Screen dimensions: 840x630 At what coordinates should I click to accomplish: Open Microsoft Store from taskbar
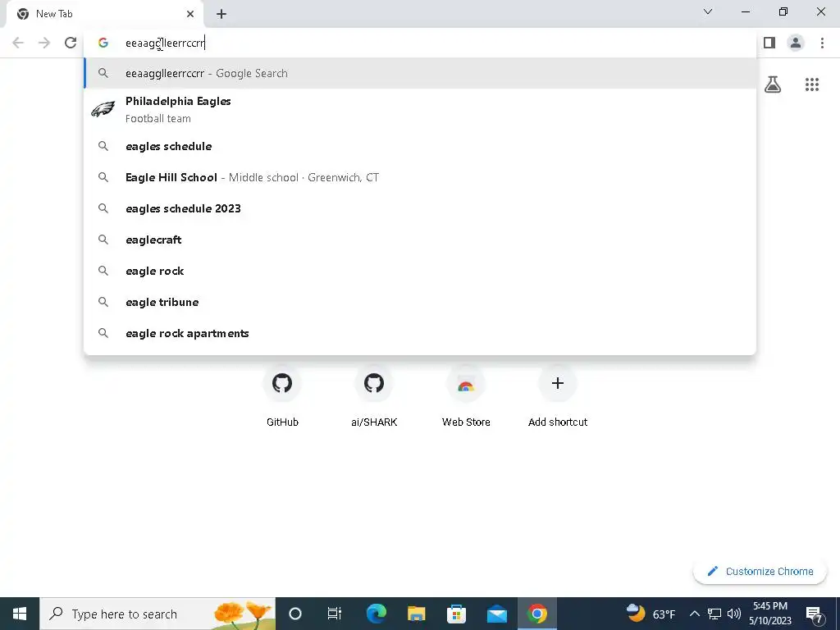(456, 614)
